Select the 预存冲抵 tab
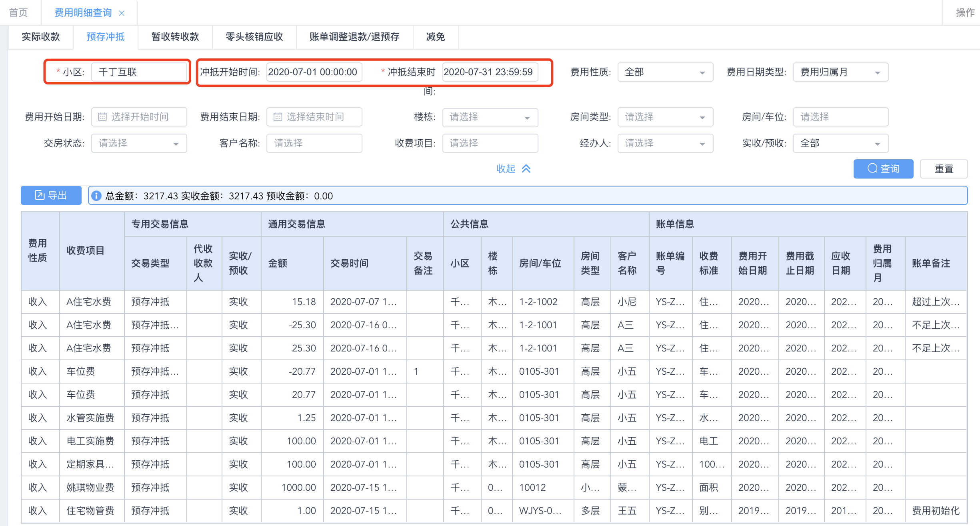 [x=106, y=37]
